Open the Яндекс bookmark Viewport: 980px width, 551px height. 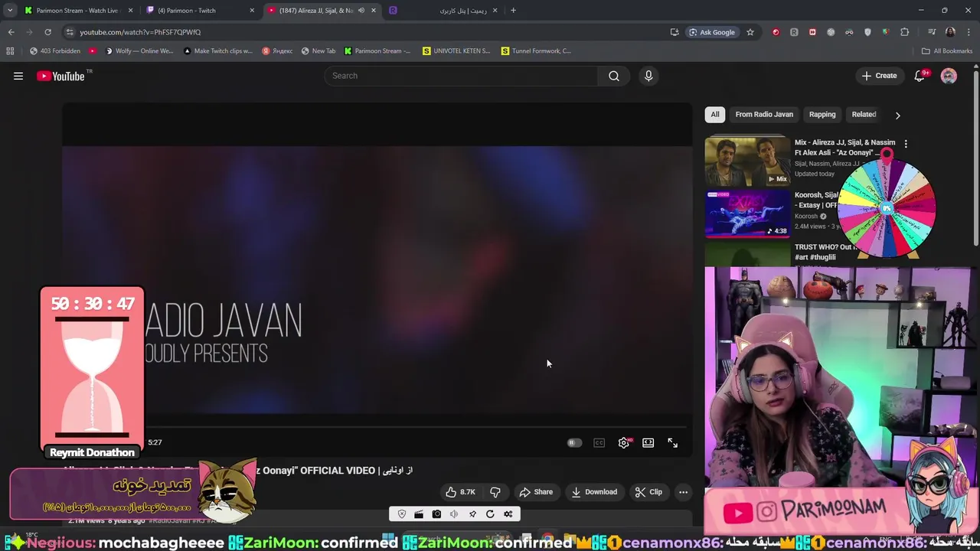(x=278, y=51)
